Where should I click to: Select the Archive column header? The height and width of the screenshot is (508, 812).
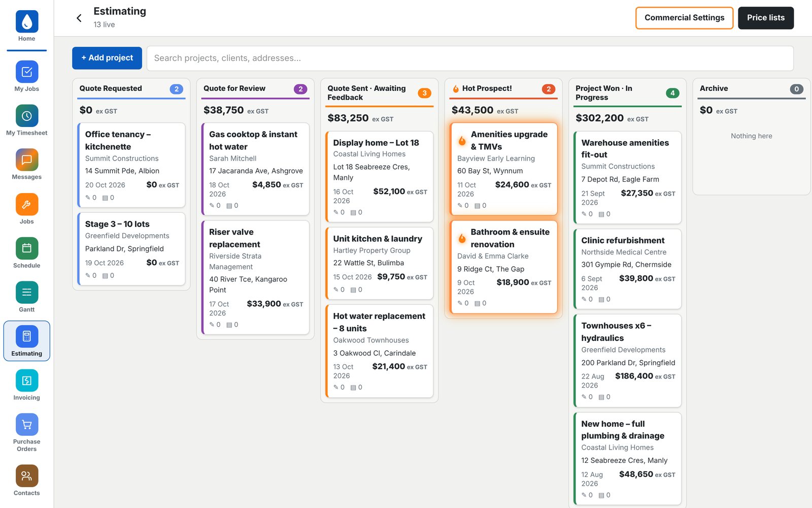click(x=751, y=88)
